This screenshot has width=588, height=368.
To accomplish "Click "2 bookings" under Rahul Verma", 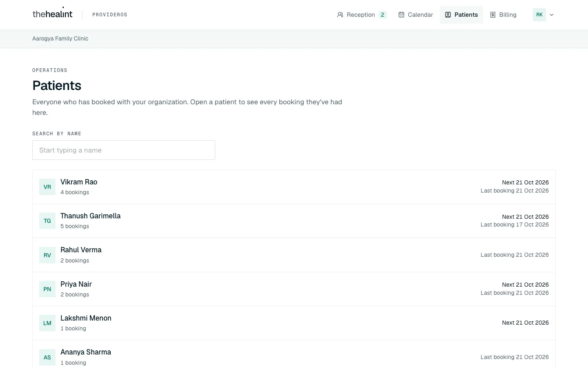I will (75, 260).
